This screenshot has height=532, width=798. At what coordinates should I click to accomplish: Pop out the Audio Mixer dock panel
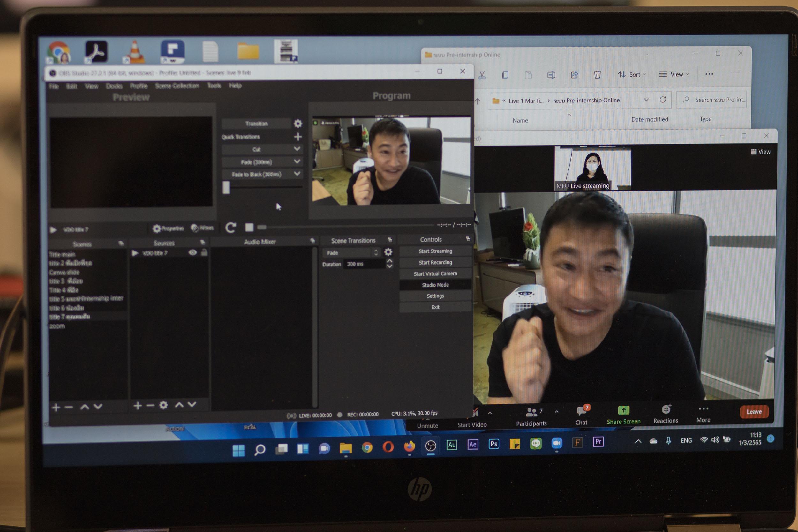(x=312, y=241)
